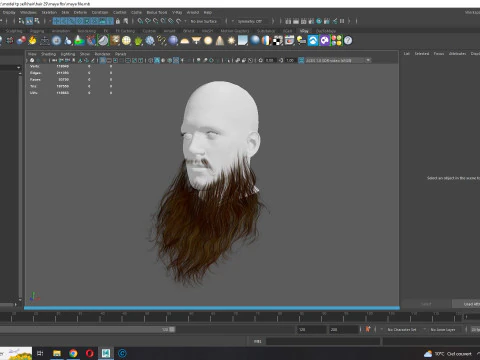Click the purple Chaos shelf icon
This screenshot has width=480, height=360.
point(324,41)
